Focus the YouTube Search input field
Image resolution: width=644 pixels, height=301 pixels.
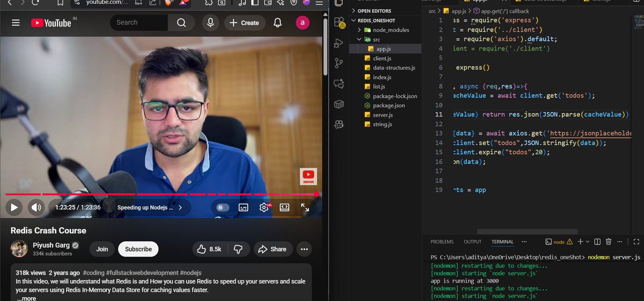tap(140, 23)
